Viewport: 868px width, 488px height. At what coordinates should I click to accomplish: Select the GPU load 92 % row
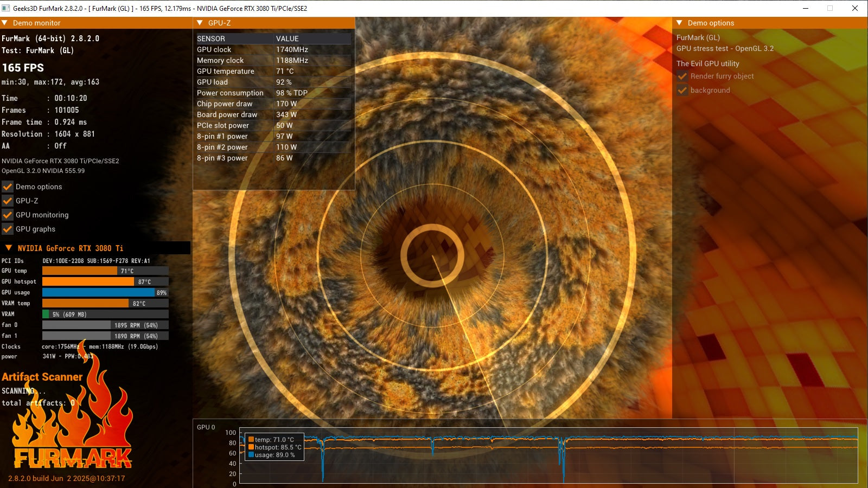click(x=274, y=82)
